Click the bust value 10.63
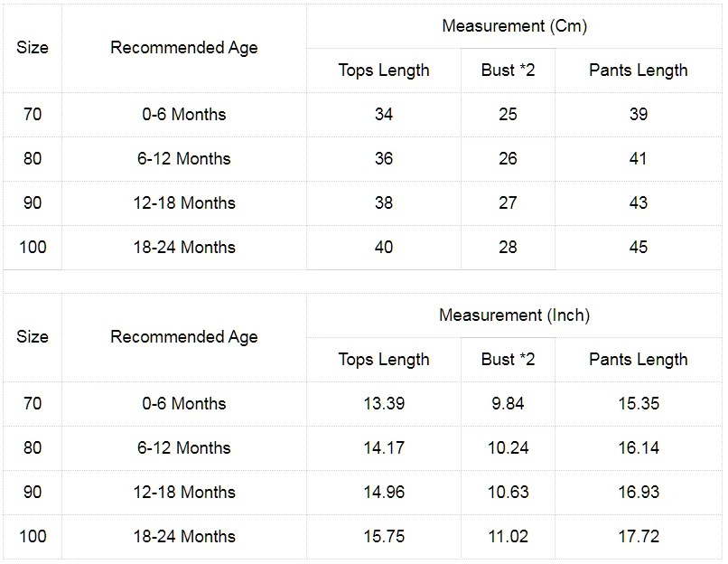This screenshot has height=564, width=728. coord(508,492)
